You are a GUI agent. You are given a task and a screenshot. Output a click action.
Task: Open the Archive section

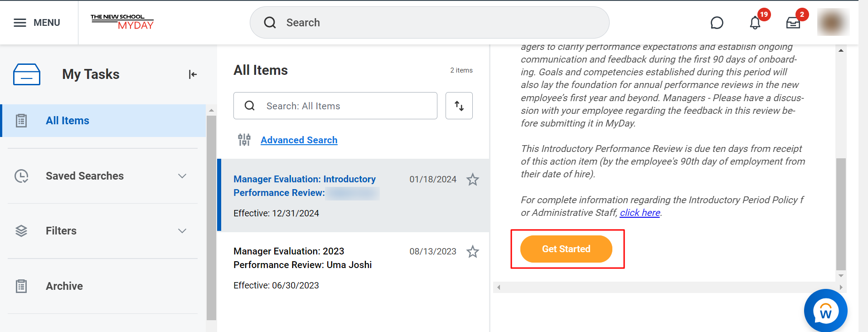click(103, 286)
